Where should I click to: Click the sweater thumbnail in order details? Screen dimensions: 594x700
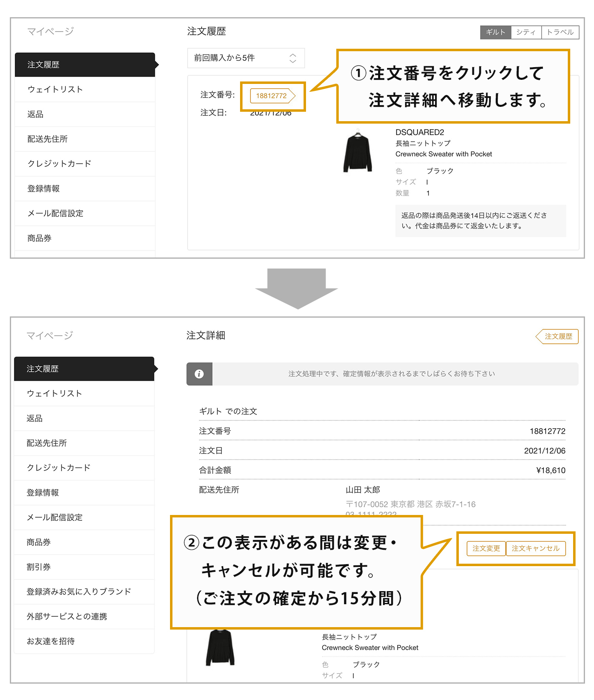click(220, 647)
